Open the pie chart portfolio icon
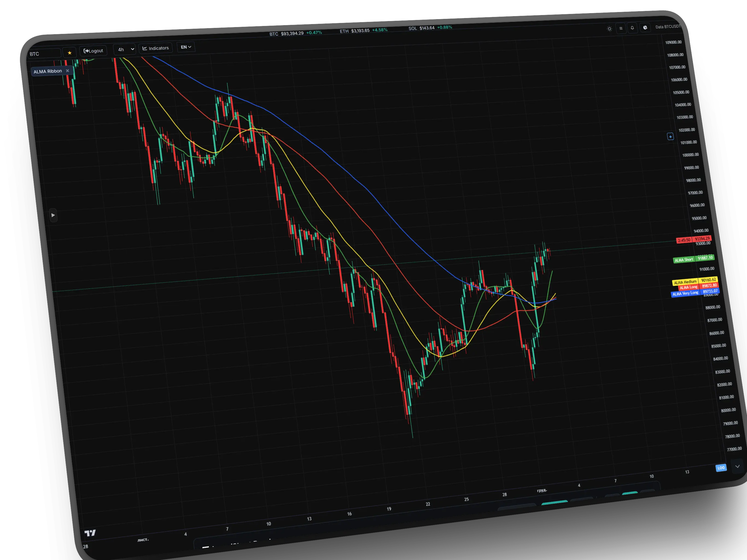The image size is (747, 560). click(645, 28)
